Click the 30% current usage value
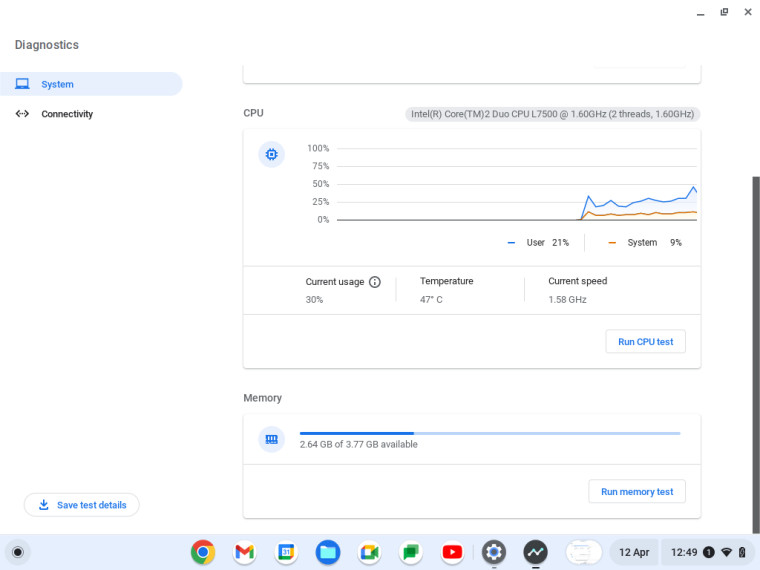Viewport: 760px width, 570px height. pyautogui.click(x=314, y=300)
